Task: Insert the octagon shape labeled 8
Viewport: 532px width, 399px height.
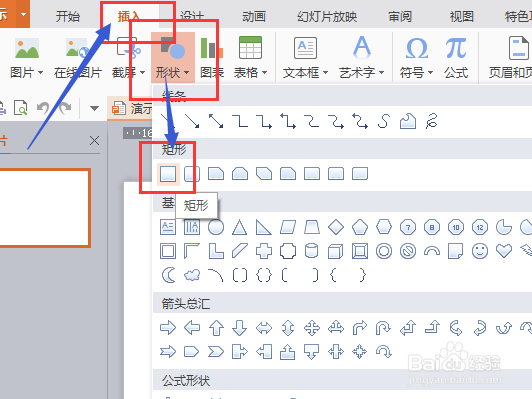Action: click(x=432, y=227)
